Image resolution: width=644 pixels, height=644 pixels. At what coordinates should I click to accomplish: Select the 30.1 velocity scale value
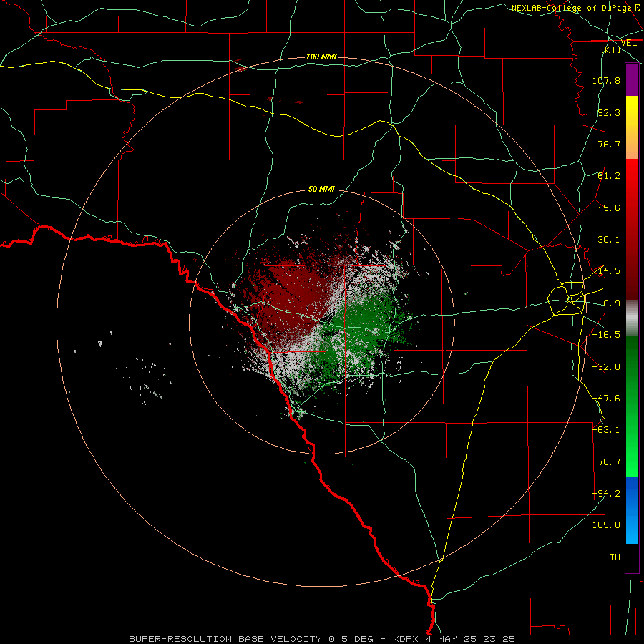pyautogui.click(x=609, y=240)
